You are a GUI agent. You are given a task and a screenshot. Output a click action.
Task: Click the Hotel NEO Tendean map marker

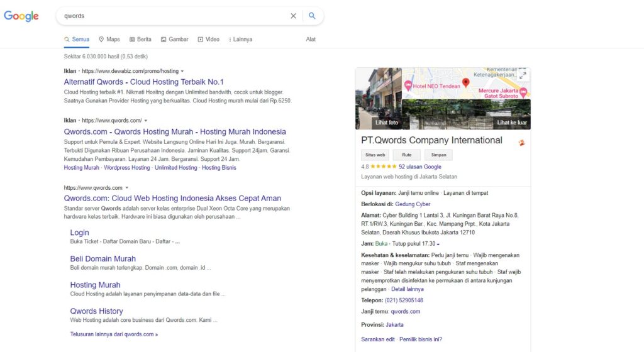click(x=409, y=85)
